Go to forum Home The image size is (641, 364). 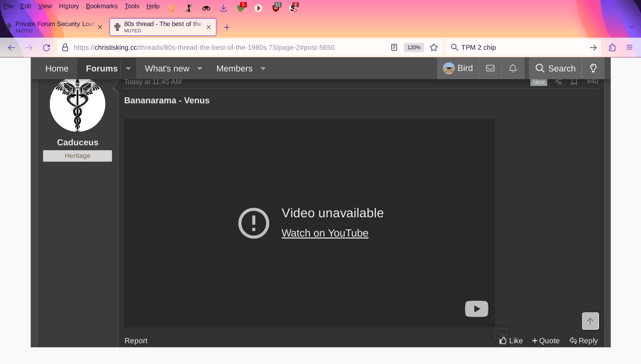coord(57,69)
